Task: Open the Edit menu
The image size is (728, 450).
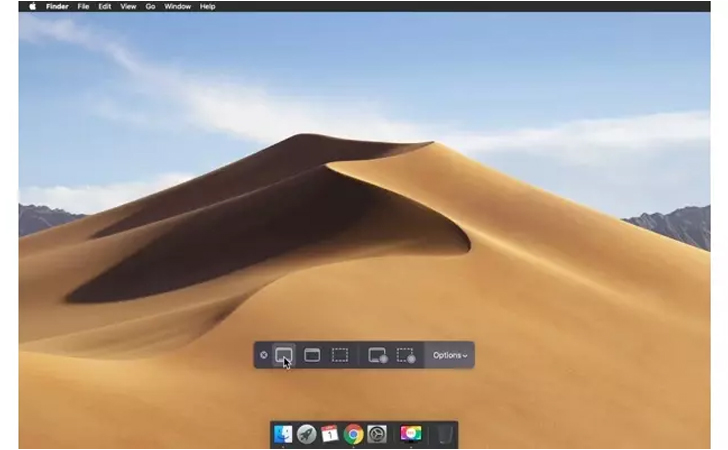Action: [x=104, y=7]
